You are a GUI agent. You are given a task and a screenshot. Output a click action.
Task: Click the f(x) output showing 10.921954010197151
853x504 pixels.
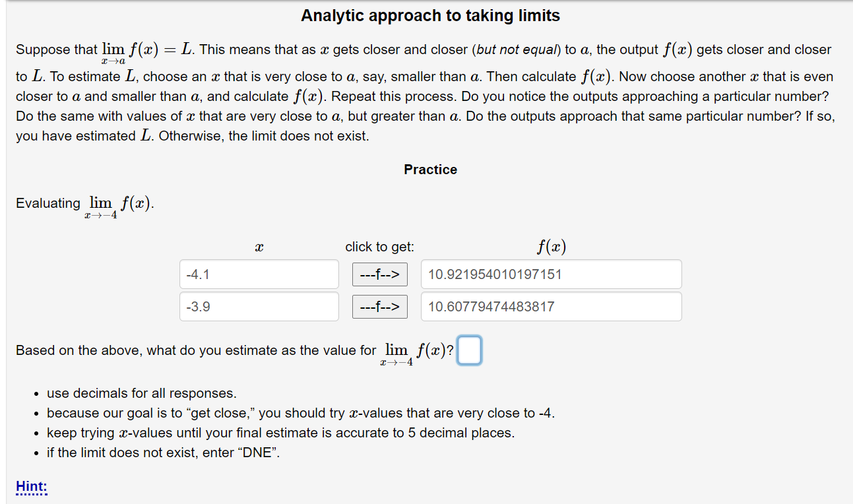pyautogui.click(x=551, y=274)
